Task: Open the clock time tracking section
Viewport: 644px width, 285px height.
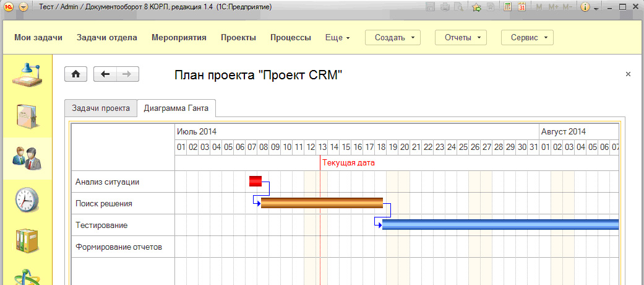Action: click(x=26, y=199)
